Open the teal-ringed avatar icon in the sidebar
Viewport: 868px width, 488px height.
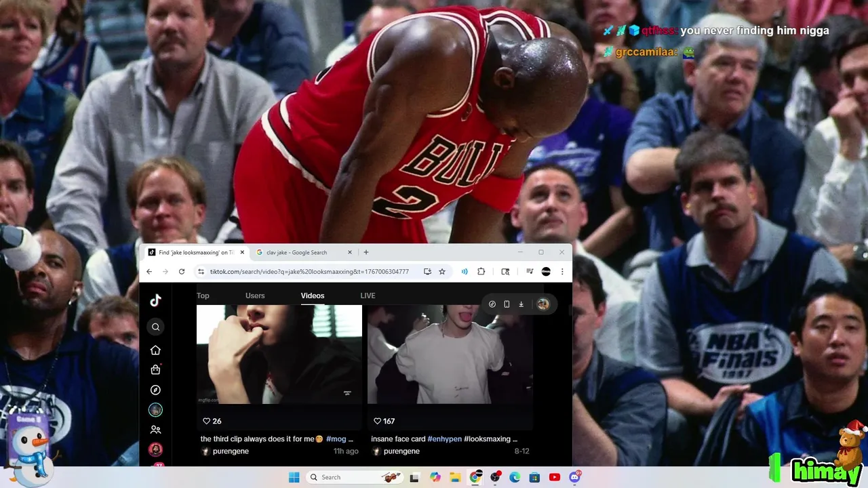pyautogui.click(x=155, y=410)
